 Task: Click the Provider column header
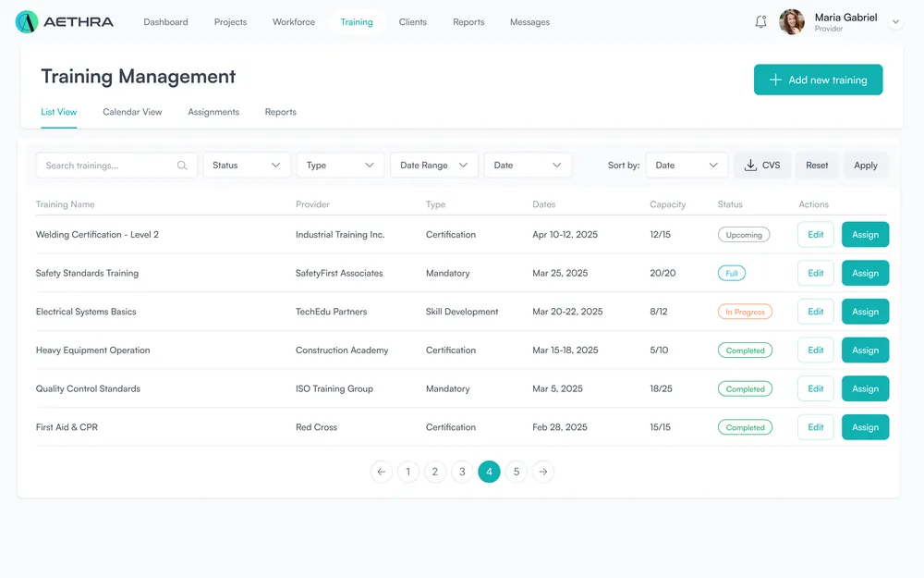tap(312, 204)
